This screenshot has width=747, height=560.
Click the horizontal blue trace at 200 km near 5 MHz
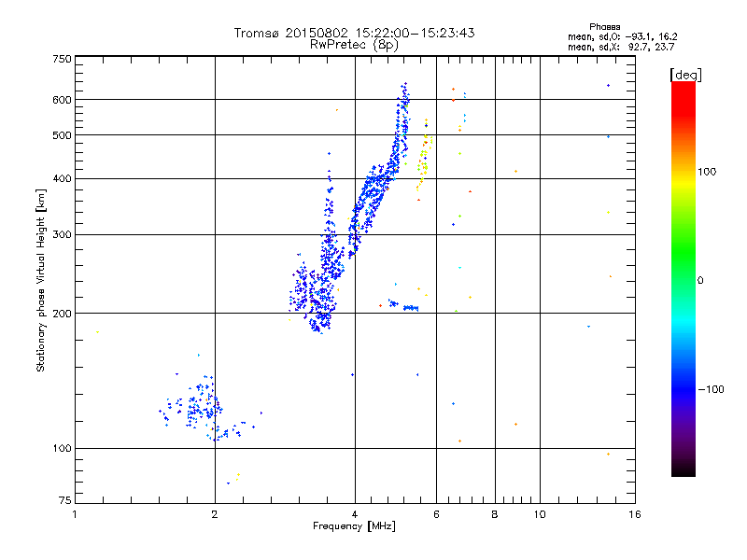click(403, 305)
